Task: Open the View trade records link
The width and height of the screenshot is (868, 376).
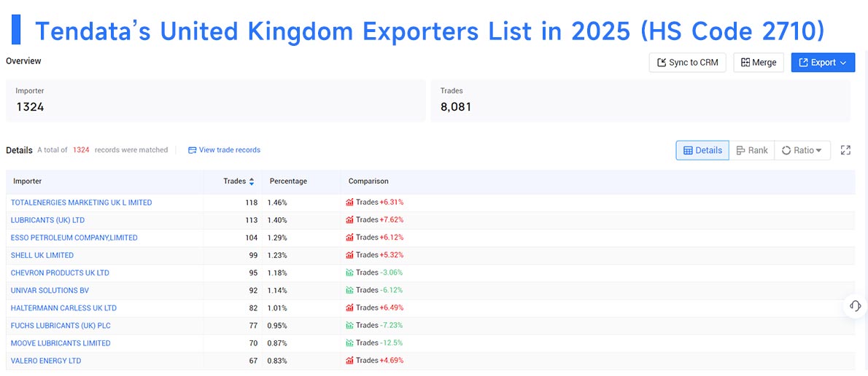Action: [x=224, y=150]
